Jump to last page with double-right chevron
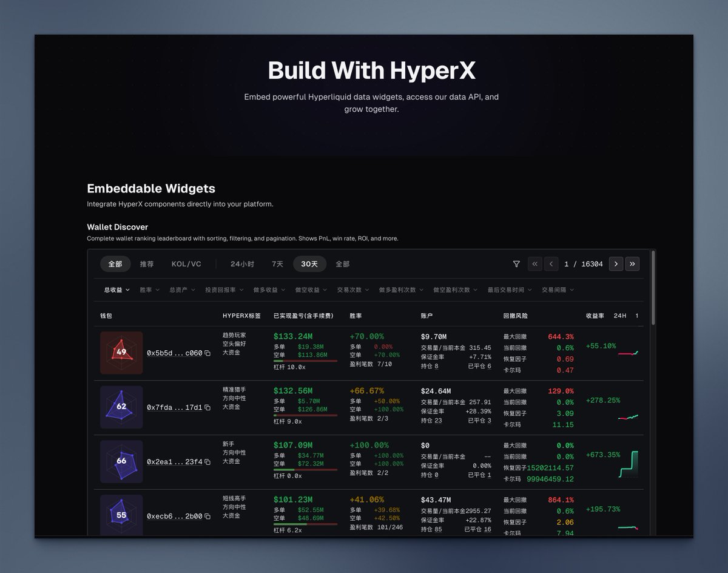 pos(633,264)
